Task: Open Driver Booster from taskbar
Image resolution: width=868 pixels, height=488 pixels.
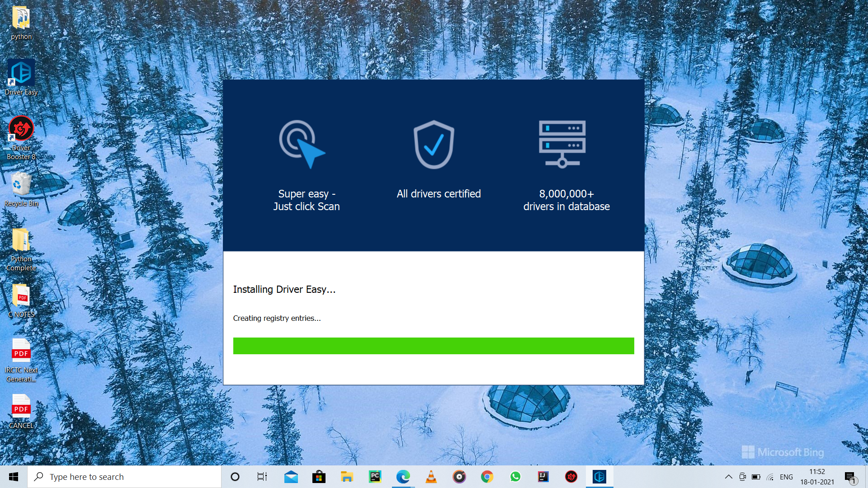Action: pos(571,477)
